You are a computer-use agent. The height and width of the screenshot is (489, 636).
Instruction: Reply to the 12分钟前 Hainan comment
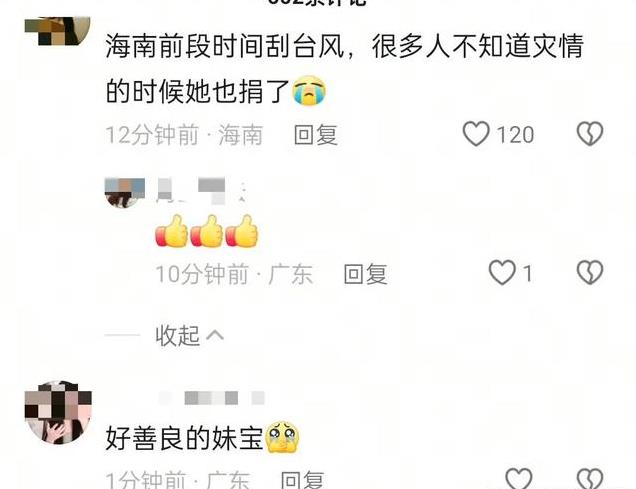pyautogui.click(x=316, y=135)
